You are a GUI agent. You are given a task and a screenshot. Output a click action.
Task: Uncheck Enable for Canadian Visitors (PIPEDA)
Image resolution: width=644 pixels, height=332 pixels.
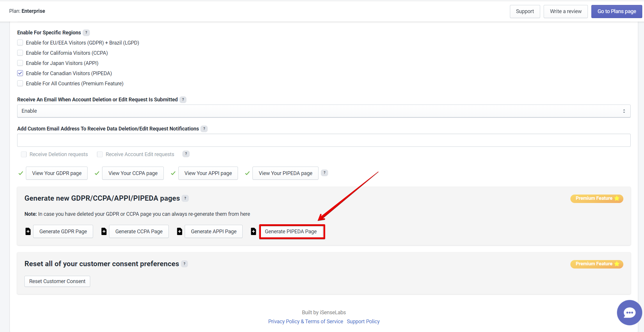[x=20, y=73]
